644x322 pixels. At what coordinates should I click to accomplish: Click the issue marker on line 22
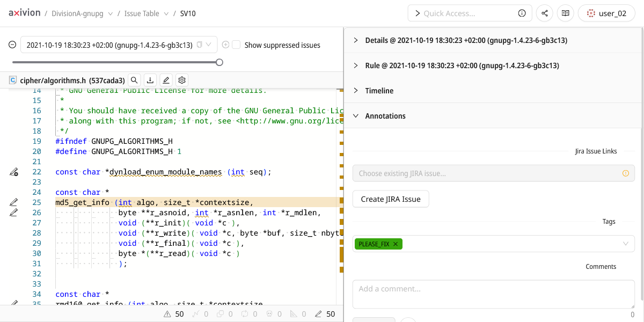tap(14, 172)
